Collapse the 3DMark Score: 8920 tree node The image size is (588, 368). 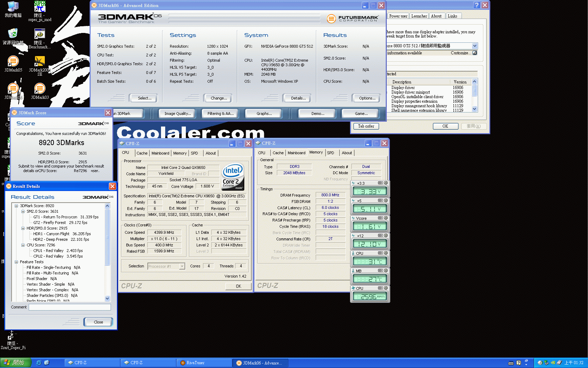click(x=16, y=206)
